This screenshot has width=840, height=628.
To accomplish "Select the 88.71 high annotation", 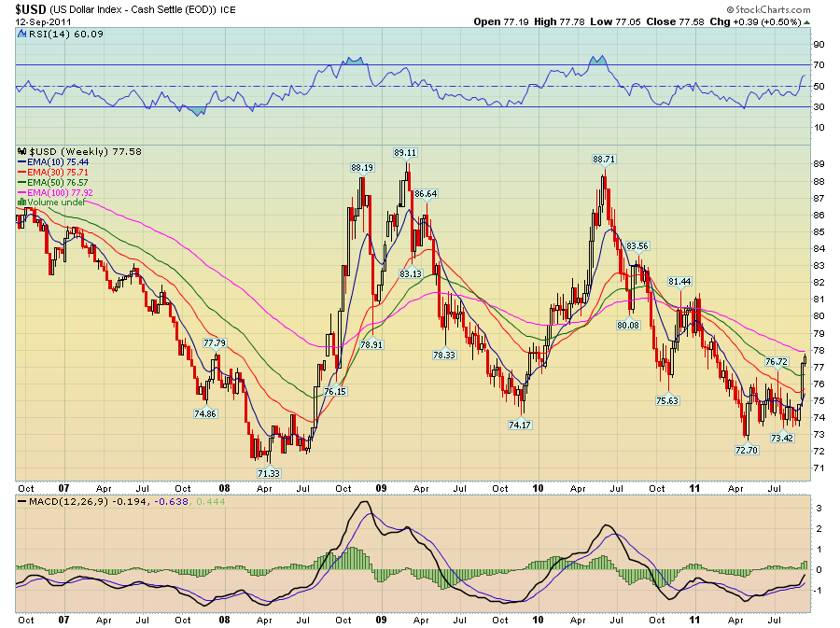I will click(x=605, y=160).
